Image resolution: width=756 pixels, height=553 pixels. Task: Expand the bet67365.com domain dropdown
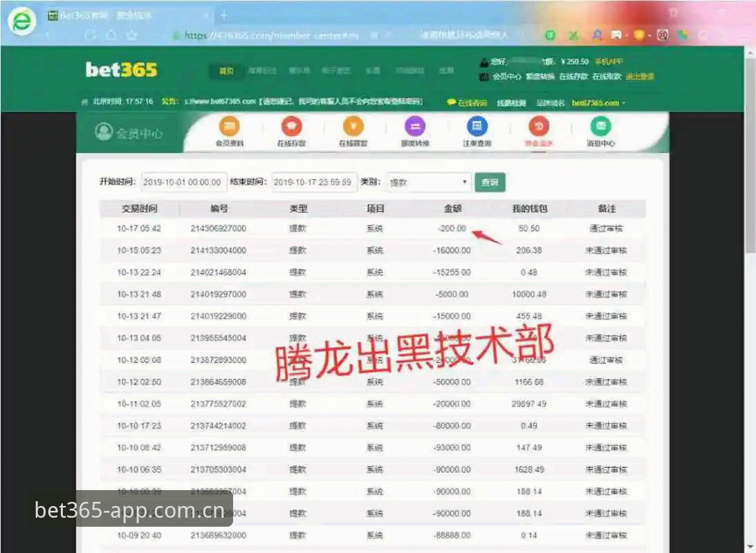pos(598,102)
